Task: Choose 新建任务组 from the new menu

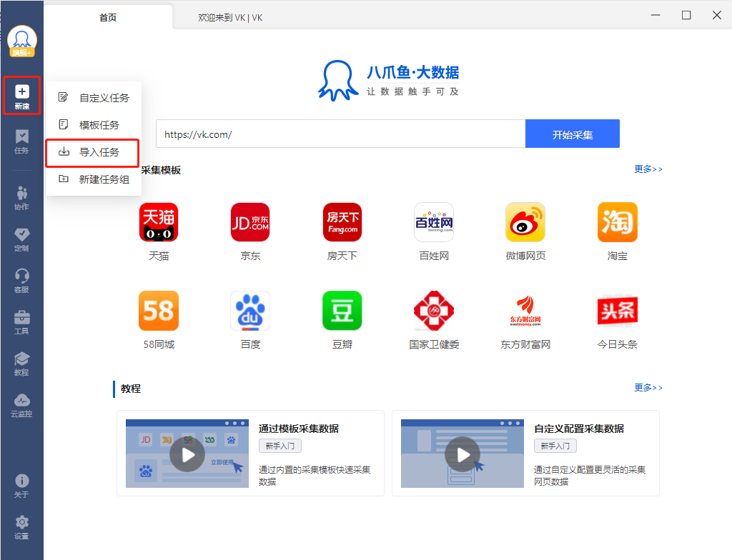Action: click(x=94, y=179)
